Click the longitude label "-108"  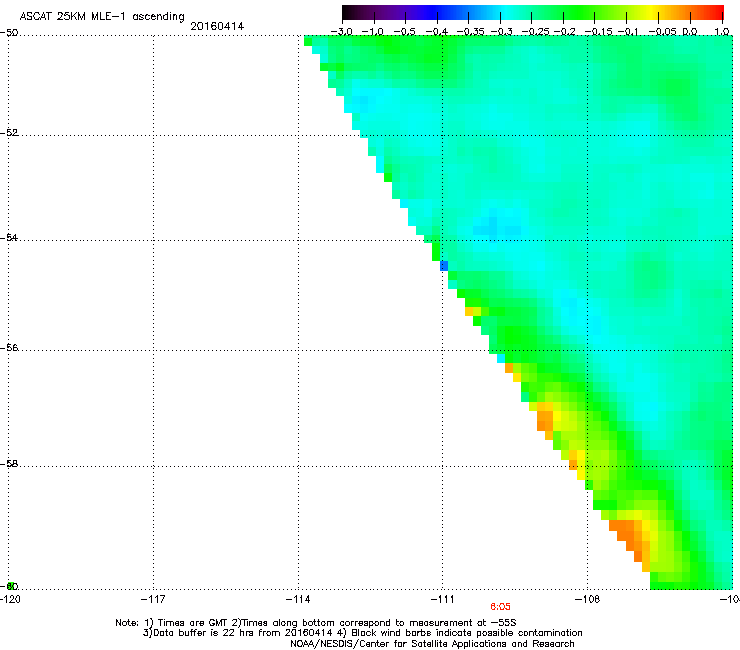[588, 599]
